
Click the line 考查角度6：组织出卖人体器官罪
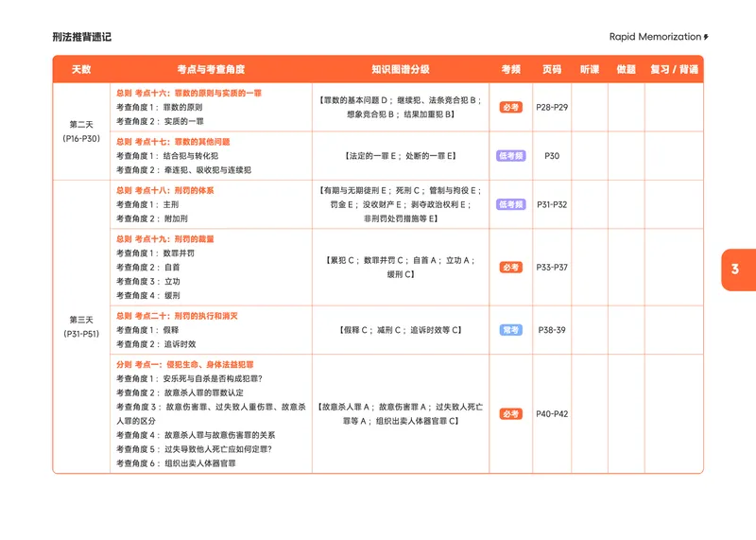pyautogui.click(x=176, y=463)
